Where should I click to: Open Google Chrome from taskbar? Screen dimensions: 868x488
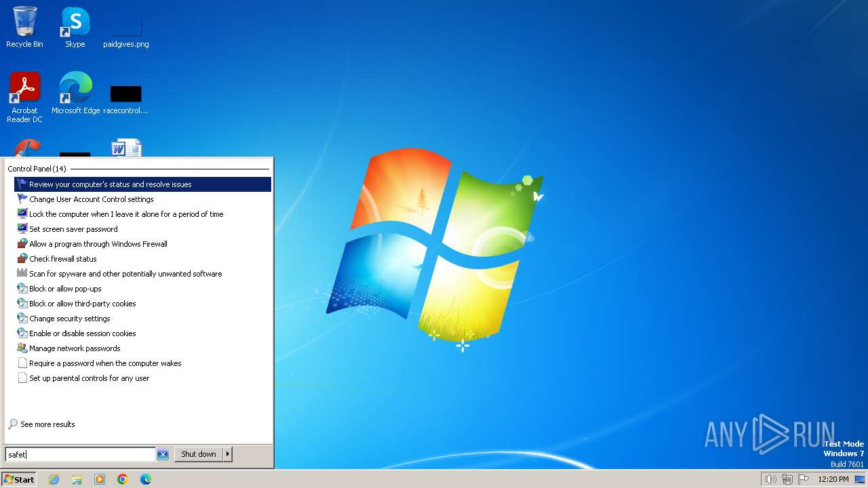pyautogui.click(x=123, y=479)
